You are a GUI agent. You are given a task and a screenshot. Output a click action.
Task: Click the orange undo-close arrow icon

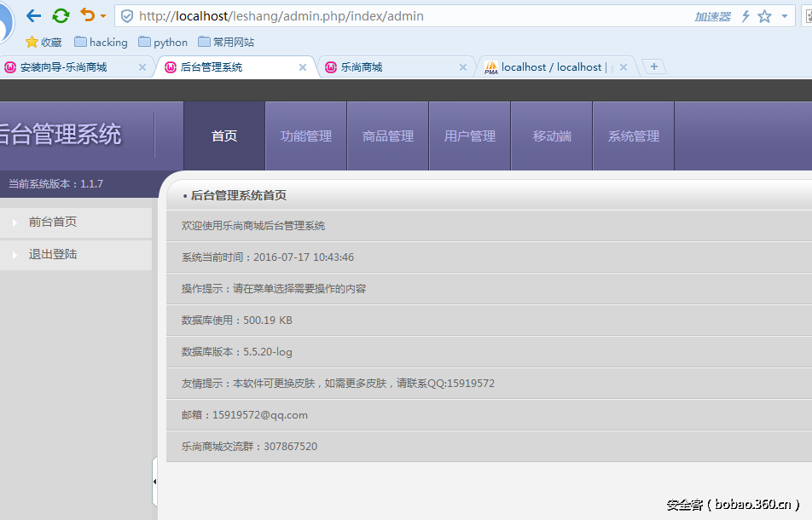tap(87, 16)
